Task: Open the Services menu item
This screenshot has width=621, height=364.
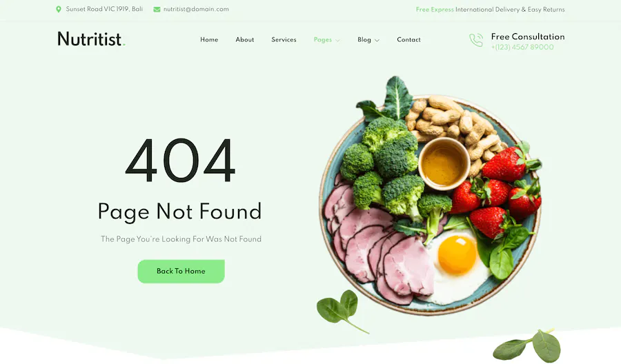Action: click(x=284, y=39)
